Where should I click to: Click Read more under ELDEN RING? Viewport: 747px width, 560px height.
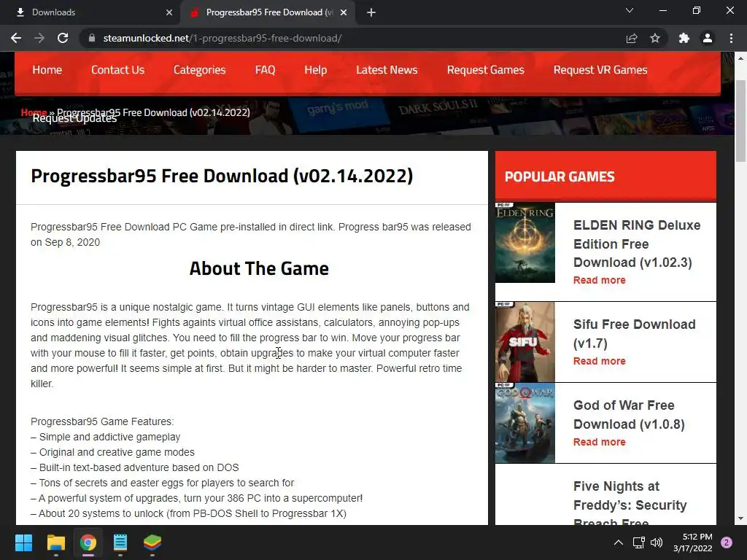(x=600, y=280)
